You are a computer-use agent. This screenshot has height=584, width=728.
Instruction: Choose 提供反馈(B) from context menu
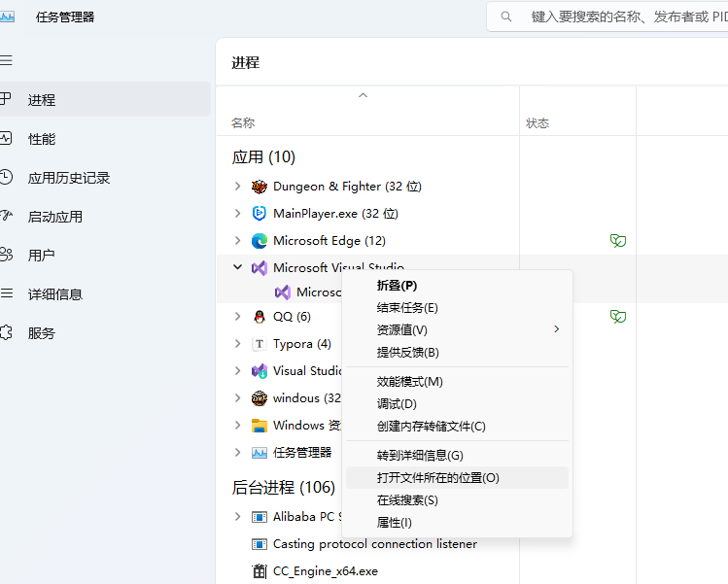458,353
